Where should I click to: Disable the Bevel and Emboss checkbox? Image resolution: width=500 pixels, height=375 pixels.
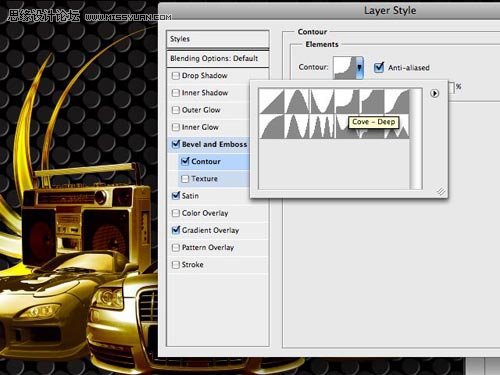click(176, 144)
